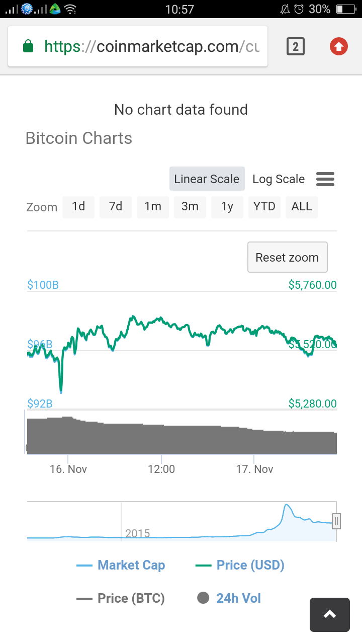The image size is (362, 644).
Task: Tap the coinmarketcap.com URL address field
Action: tap(151, 47)
